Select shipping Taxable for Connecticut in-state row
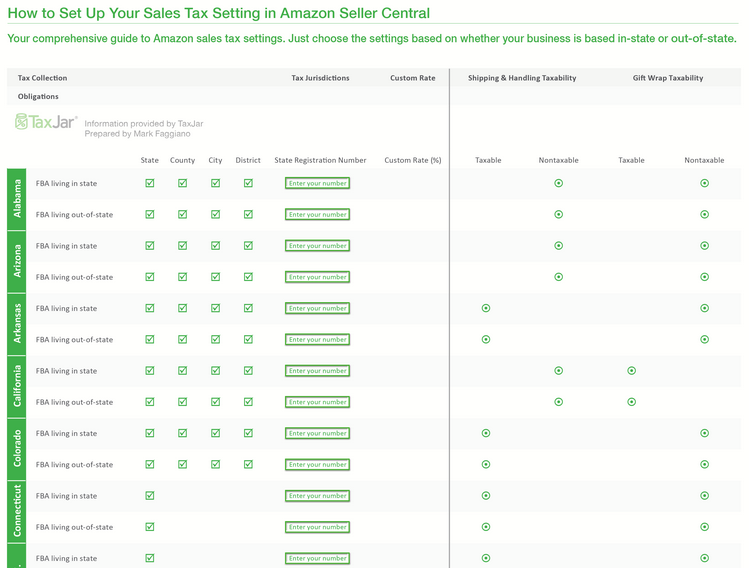The image size is (749, 568). (486, 496)
